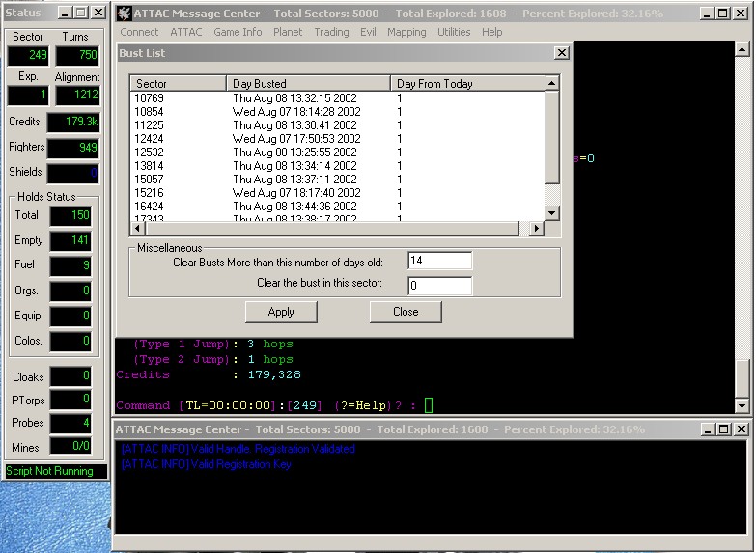Image resolution: width=756 pixels, height=553 pixels.
Task: Click the bust list scroll up arrow
Action: pos(552,84)
